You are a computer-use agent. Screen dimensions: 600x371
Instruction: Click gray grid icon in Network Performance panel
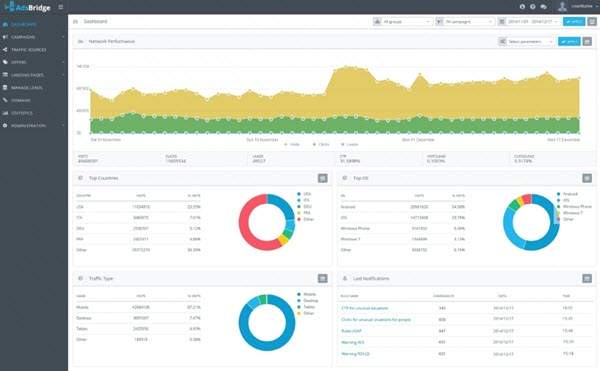pyautogui.click(x=587, y=41)
